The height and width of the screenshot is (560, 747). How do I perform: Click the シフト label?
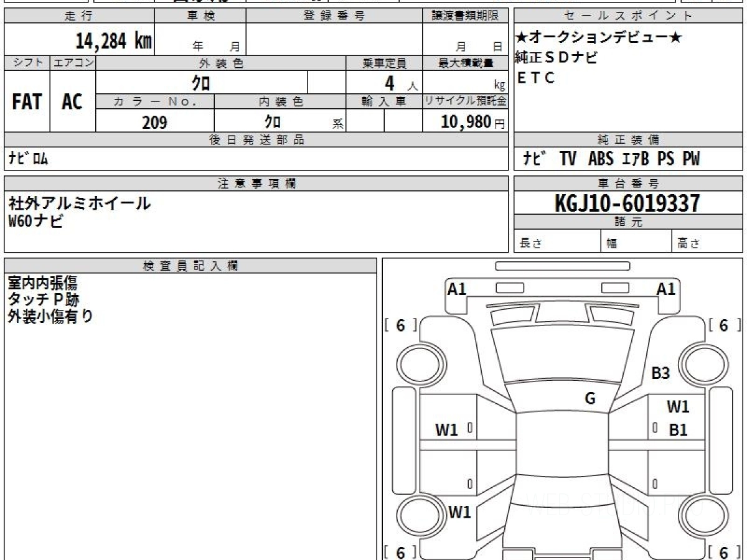click(27, 63)
